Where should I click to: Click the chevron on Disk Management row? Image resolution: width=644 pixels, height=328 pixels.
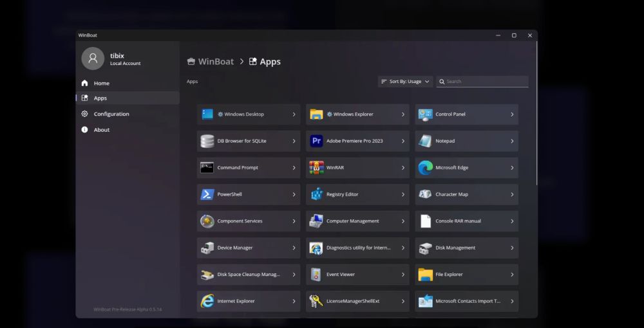tap(512, 248)
